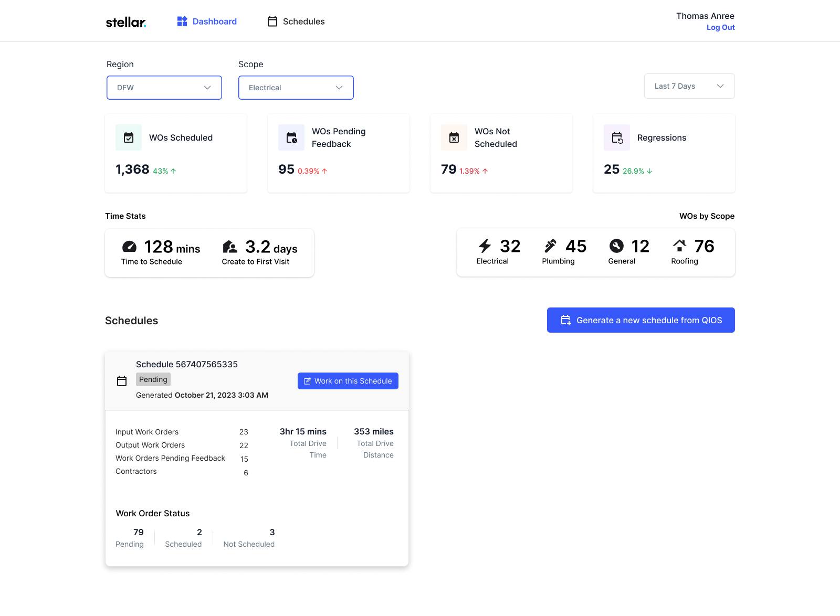Expand the Scope dropdown set to Electrical
Image resolution: width=840 pixels, height=616 pixels.
(296, 88)
